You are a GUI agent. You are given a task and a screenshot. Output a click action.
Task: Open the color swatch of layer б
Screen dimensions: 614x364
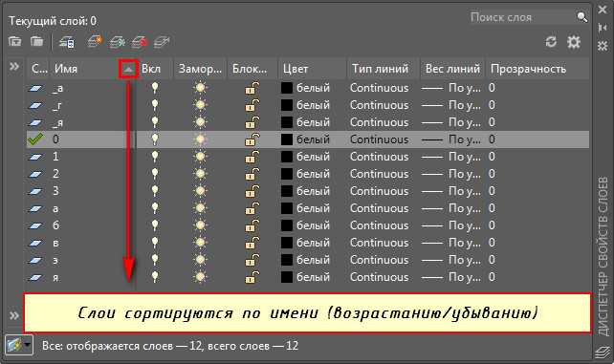tap(287, 225)
